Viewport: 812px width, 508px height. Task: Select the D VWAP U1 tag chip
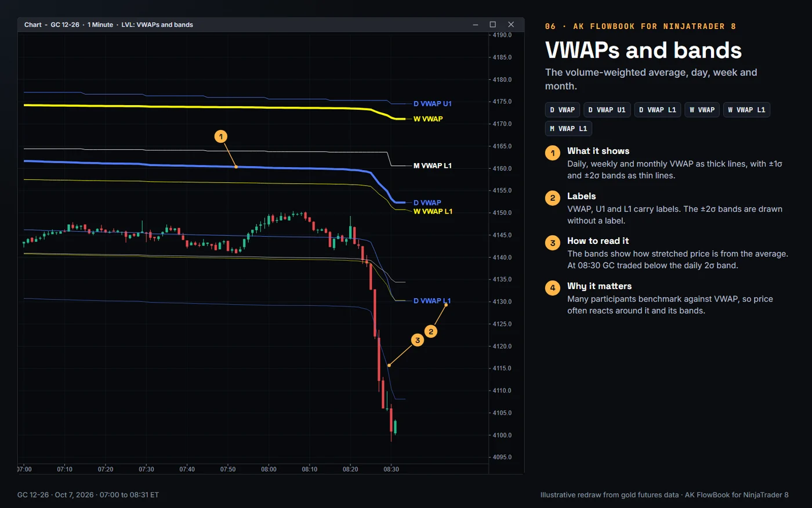point(607,110)
